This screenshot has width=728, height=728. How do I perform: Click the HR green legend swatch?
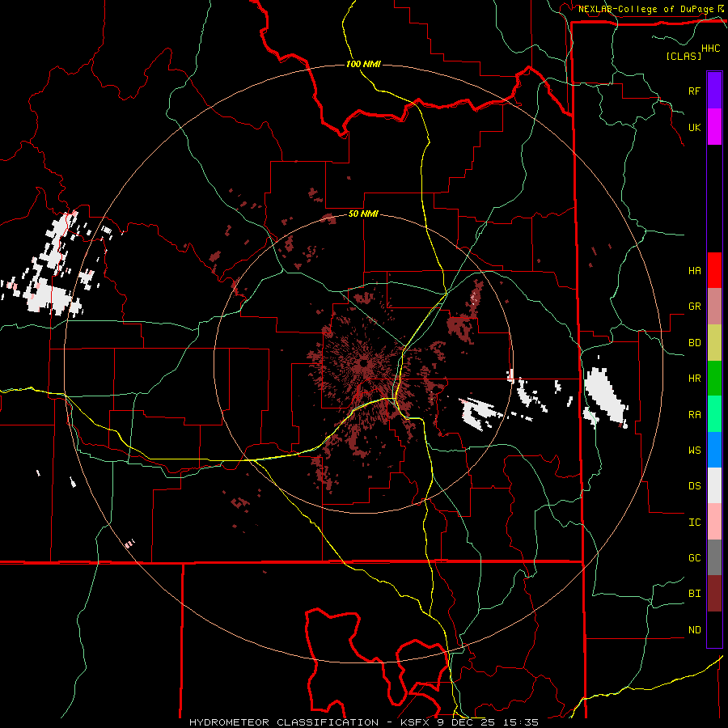click(x=714, y=379)
